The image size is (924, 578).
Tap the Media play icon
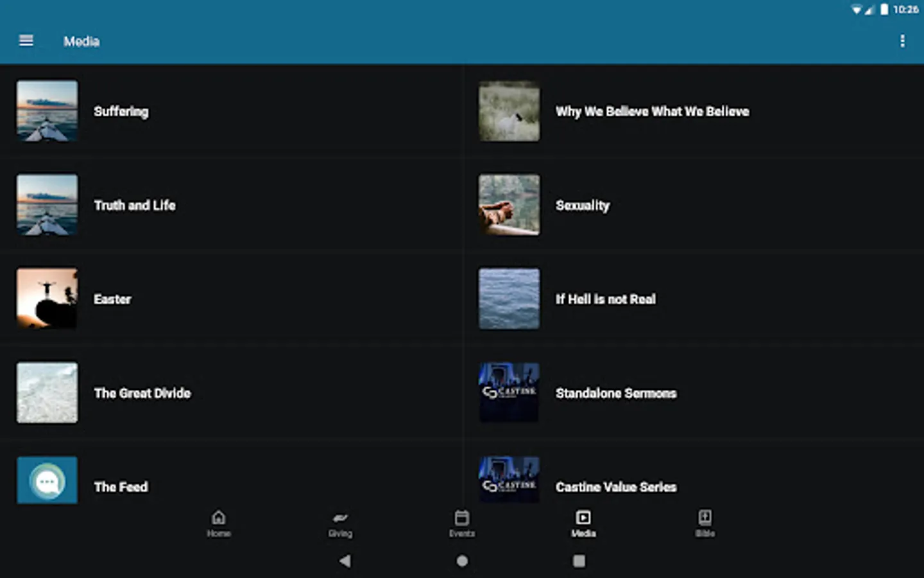coord(583,517)
